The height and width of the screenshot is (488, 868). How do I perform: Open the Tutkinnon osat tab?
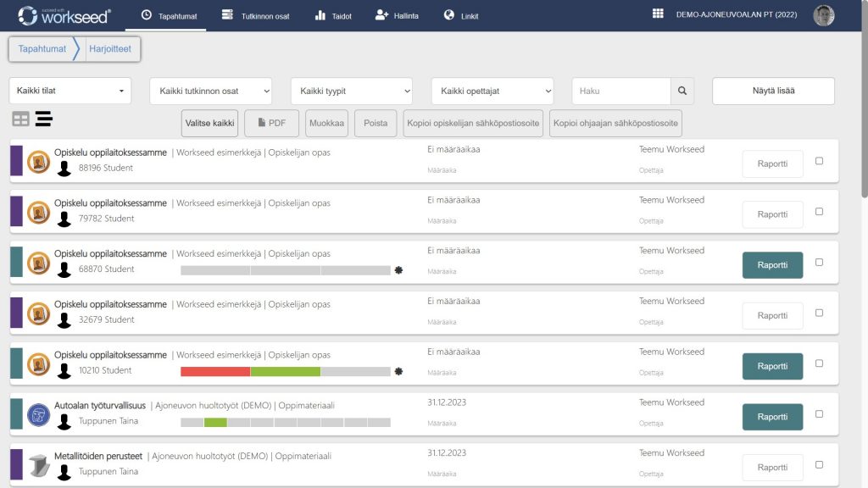255,15
